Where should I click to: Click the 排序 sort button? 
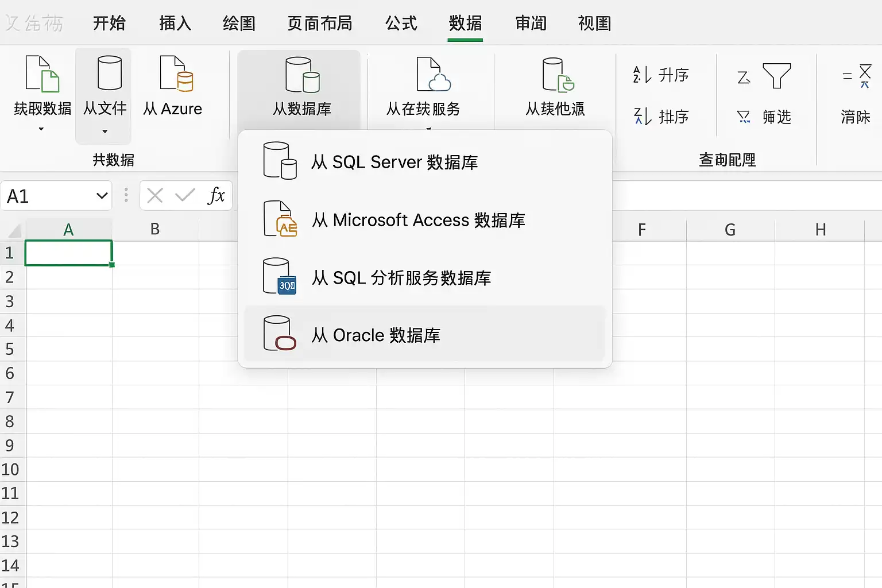[661, 117]
